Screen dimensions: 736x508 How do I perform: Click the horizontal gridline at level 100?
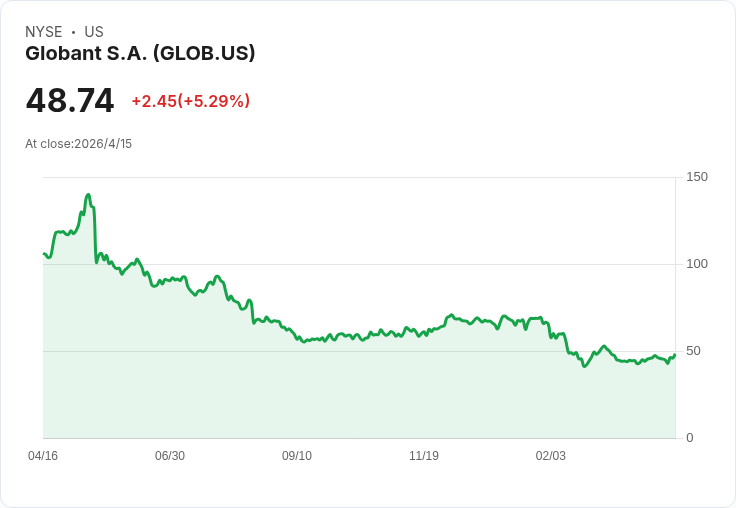pyautogui.click(x=400, y=264)
